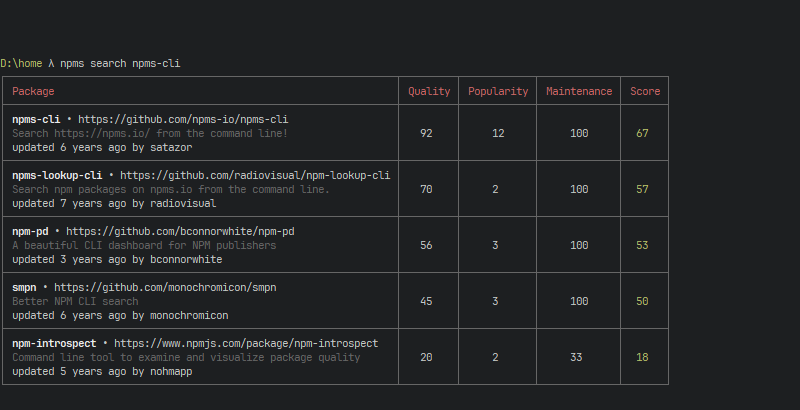
Task: Open the bconnorwhite/npm-pd GitHub URL
Action: point(180,232)
